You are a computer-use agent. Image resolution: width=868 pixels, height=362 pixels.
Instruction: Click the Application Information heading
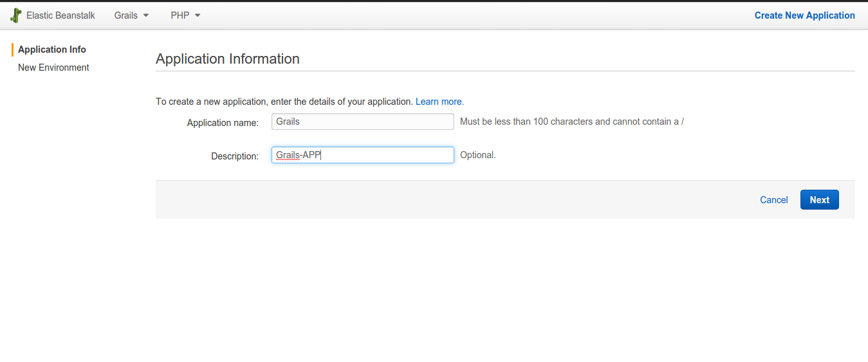point(228,59)
